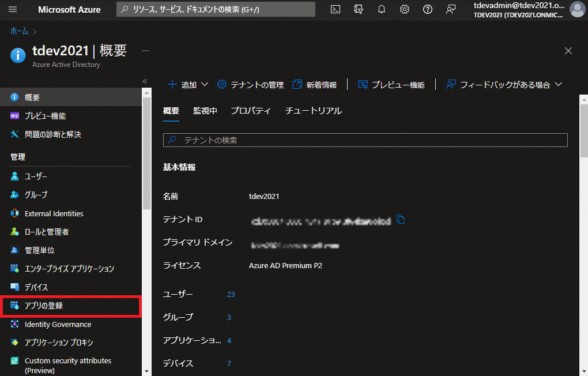Click the Identity Governance icon
Image resolution: width=588 pixels, height=376 pixels.
[x=14, y=324]
